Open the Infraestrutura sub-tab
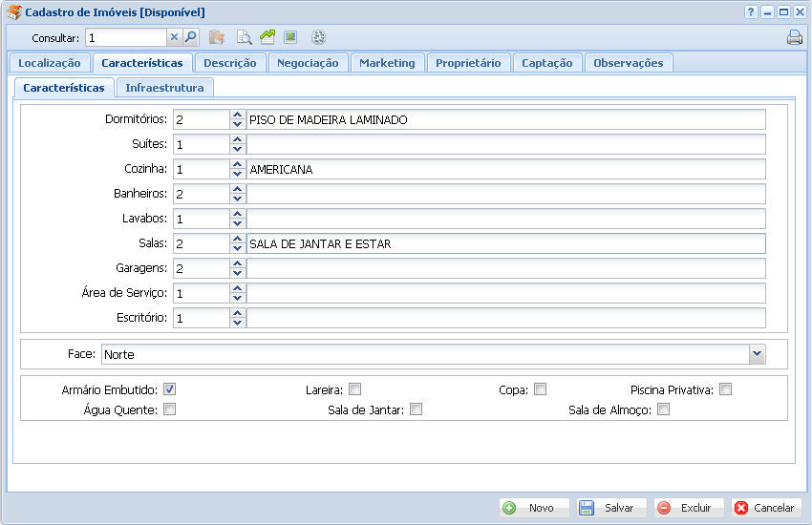Viewport: 812px width, 525px height. tap(164, 88)
